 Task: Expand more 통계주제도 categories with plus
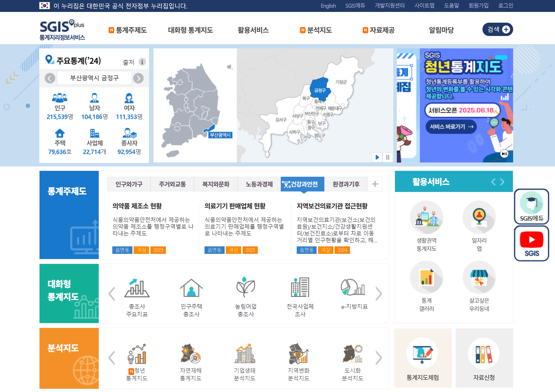(375, 184)
